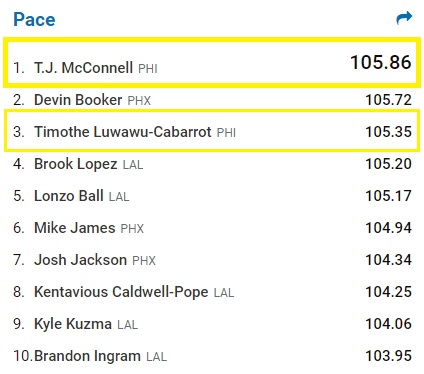Open Lonzo Ball's player page
Image resolution: width=424 pixels, height=374 pixels.
(69, 196)
